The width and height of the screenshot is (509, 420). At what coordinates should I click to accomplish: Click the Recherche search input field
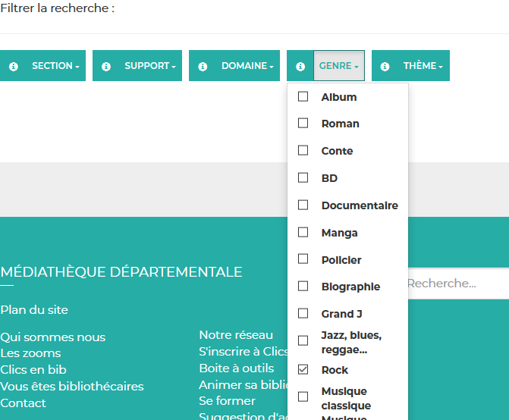tap(458, 284)
